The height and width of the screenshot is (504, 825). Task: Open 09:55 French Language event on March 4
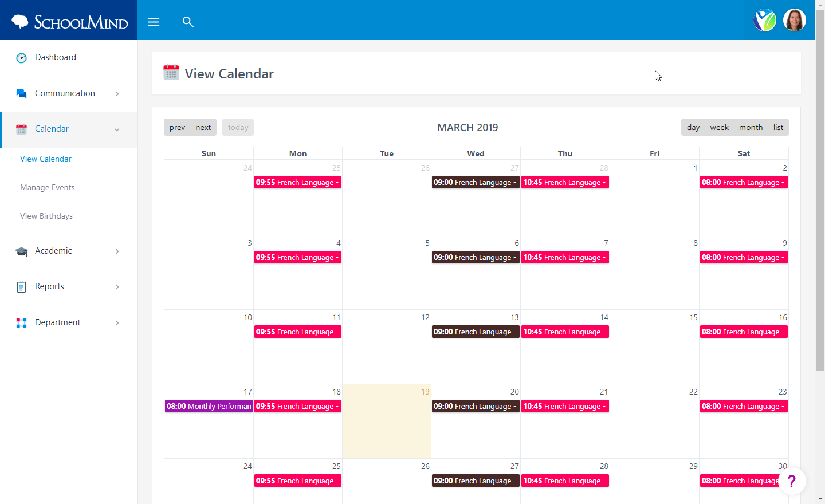click(298, 257)
